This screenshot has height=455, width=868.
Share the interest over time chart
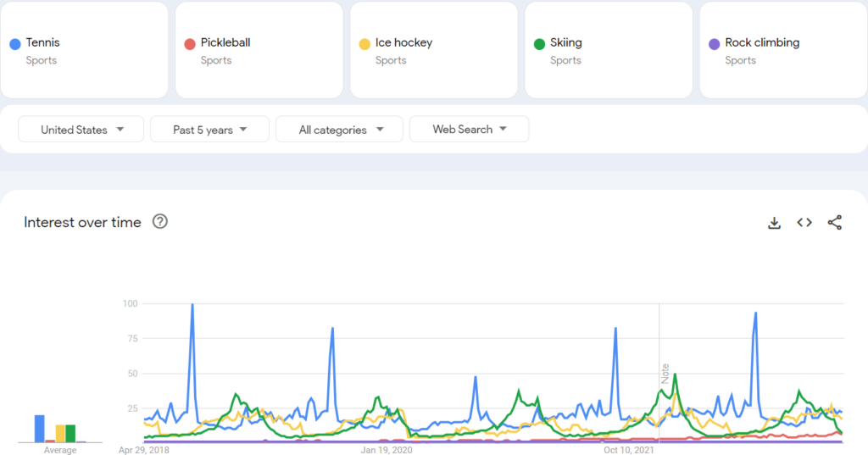click(x=835, y=223)
